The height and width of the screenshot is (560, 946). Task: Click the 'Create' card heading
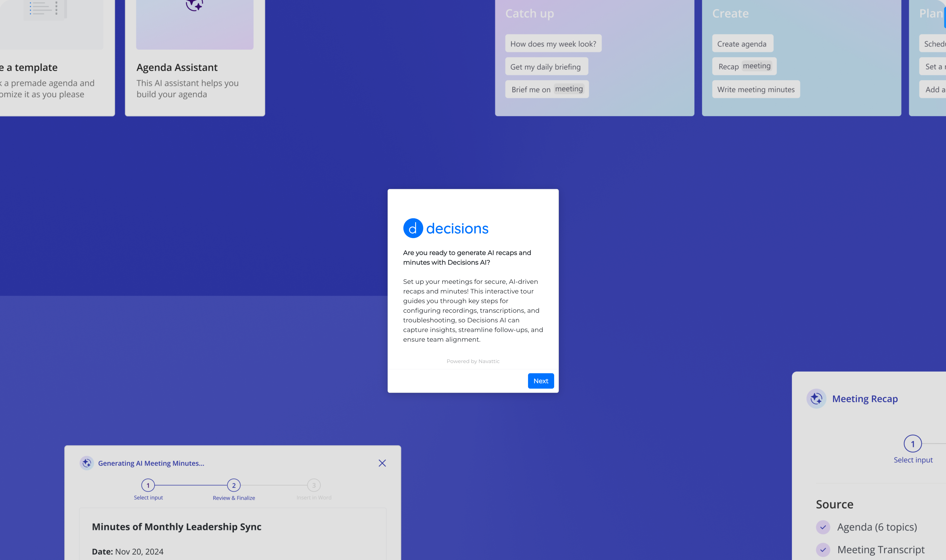[x=730, y=13]
